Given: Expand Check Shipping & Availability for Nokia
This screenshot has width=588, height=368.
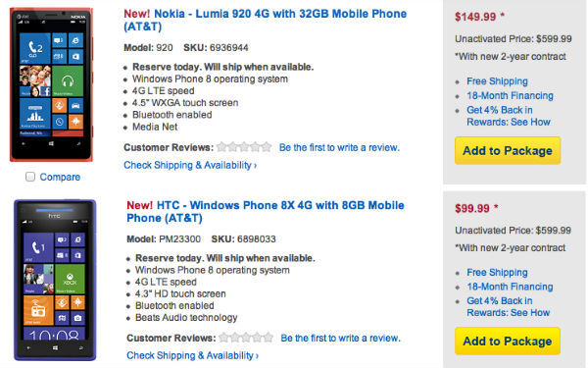Looking at the screenshot, I should tap(190, 165).
